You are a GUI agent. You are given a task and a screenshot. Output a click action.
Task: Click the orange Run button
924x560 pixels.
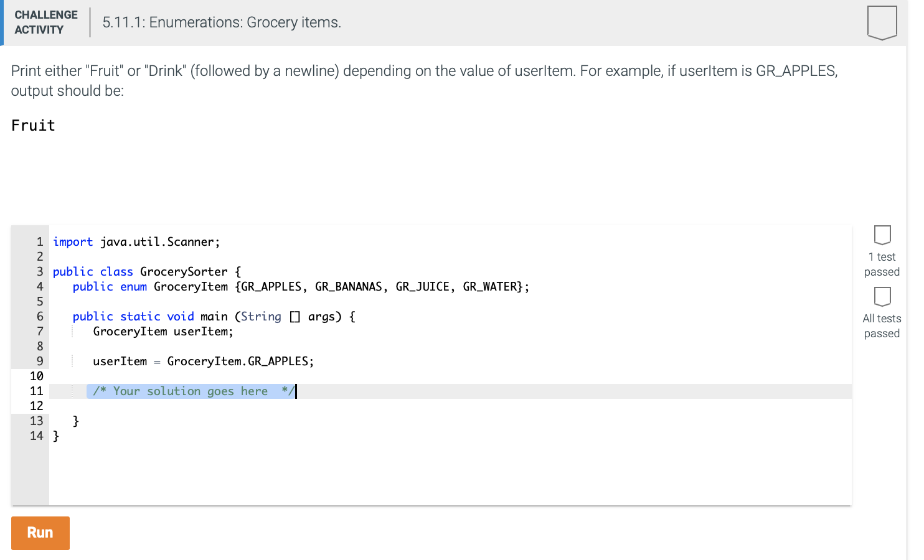(40, 533)
